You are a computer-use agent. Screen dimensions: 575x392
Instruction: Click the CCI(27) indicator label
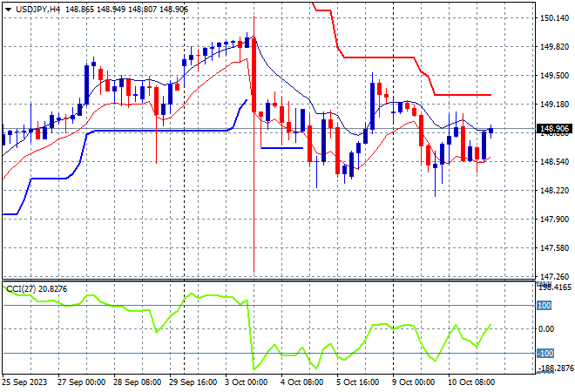point(21,289)
